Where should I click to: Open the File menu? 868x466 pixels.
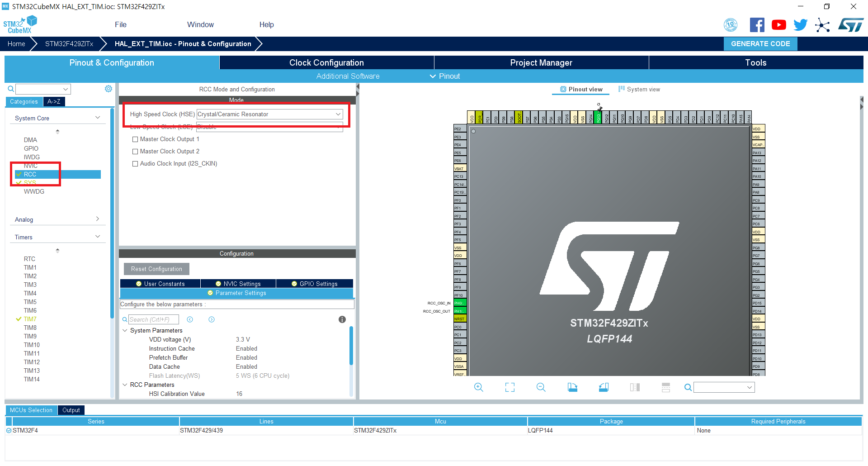[x=121, y=24]
